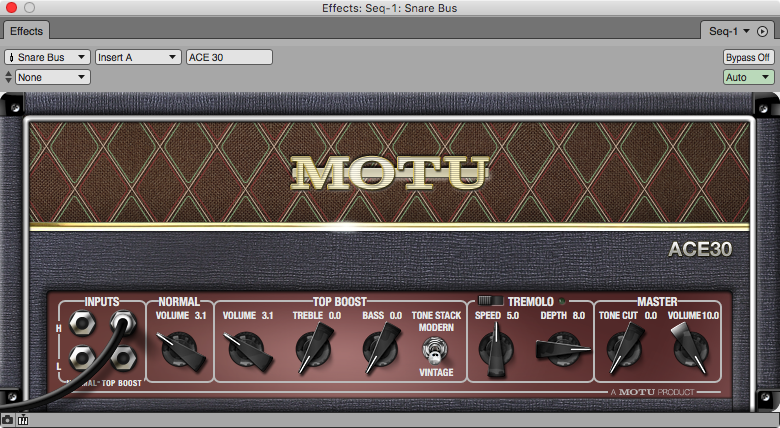Click the Bass knob
This screenshot has width=780, height=428.
point(381,348)
